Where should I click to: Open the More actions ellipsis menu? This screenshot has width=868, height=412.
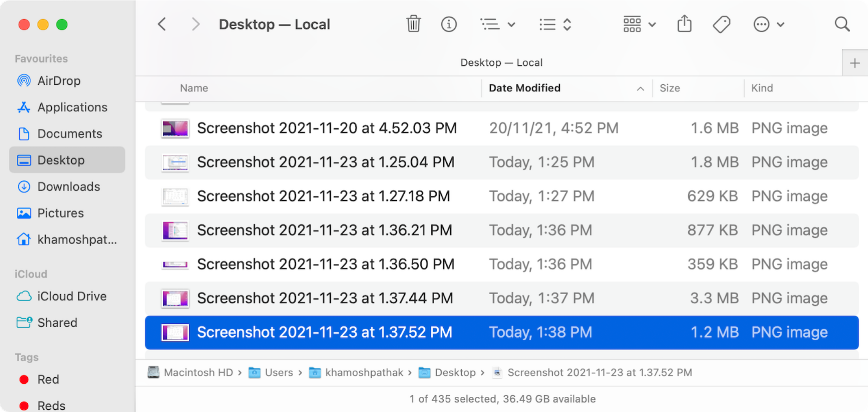pos(769,24)
